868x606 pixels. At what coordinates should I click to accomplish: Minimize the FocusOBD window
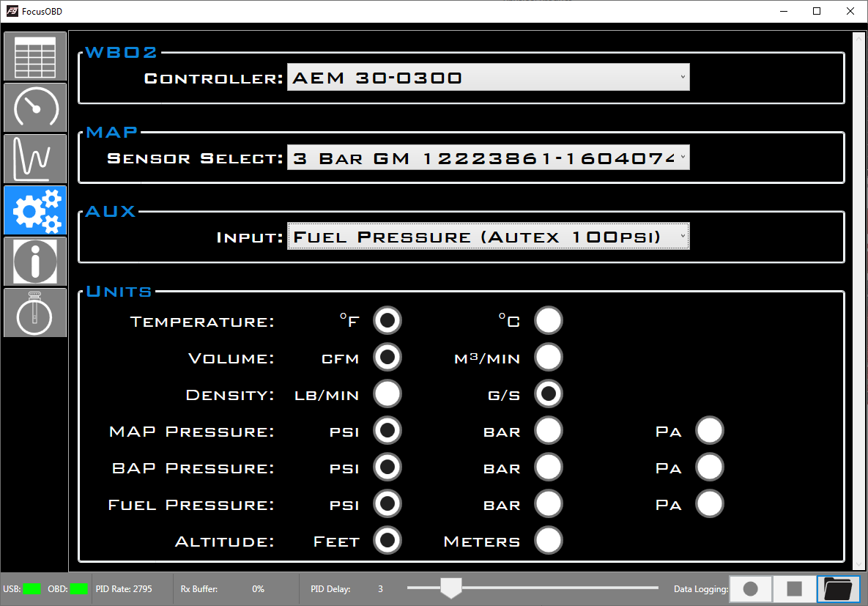783,11
